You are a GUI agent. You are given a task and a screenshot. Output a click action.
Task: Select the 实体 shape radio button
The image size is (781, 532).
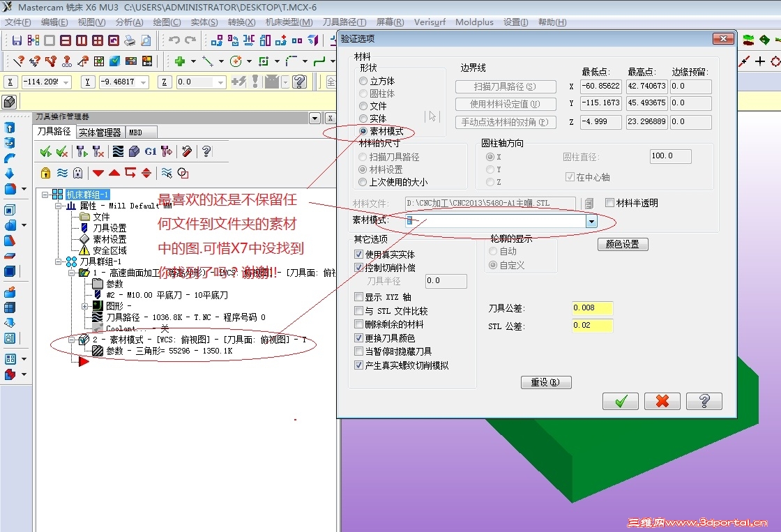(363, 119)
